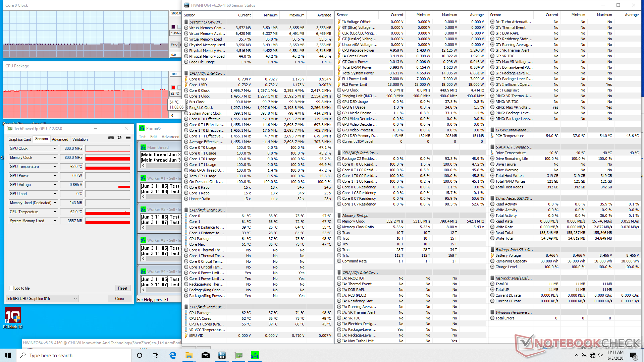
Task: Click the Main thread scroll-left arrow
Action: (x=143, y=165)
